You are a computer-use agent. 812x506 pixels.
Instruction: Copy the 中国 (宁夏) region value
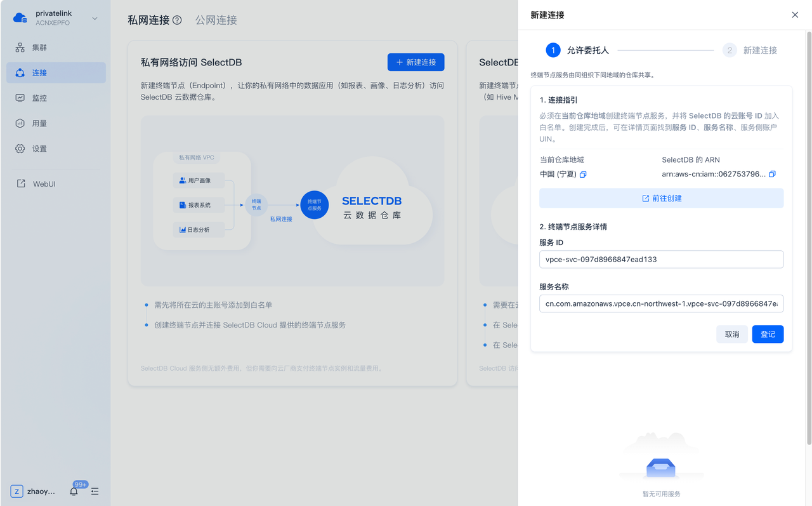583,175
